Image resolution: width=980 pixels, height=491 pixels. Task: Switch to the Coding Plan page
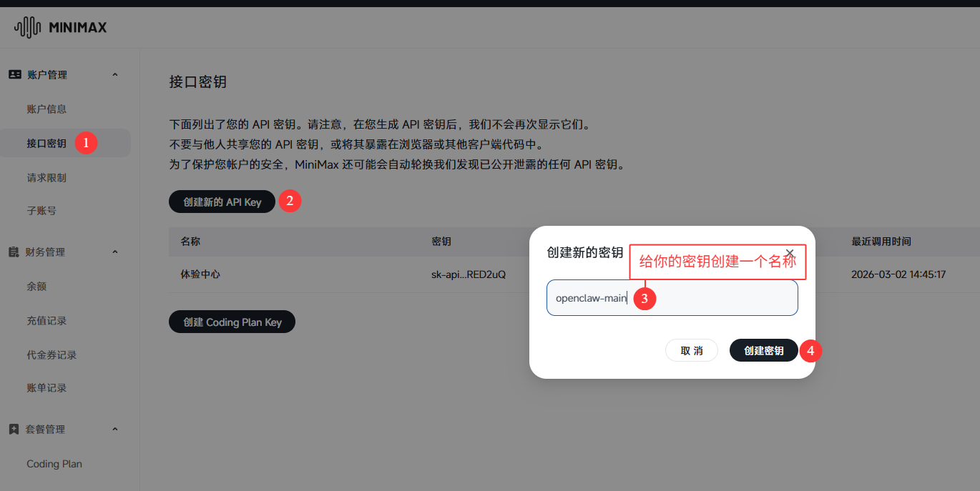pyautogui.click(x=54, y=463)
